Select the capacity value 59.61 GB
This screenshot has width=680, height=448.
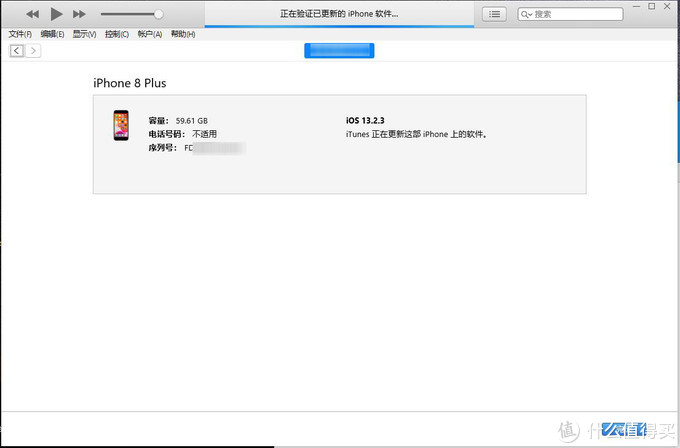click(x=192, y=121)
